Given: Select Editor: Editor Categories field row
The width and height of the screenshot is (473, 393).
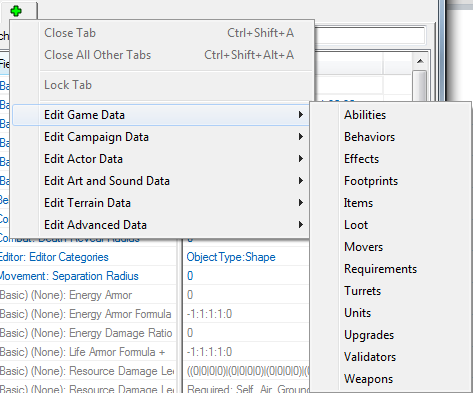Looking at the screenshot, I should (88, 257).
